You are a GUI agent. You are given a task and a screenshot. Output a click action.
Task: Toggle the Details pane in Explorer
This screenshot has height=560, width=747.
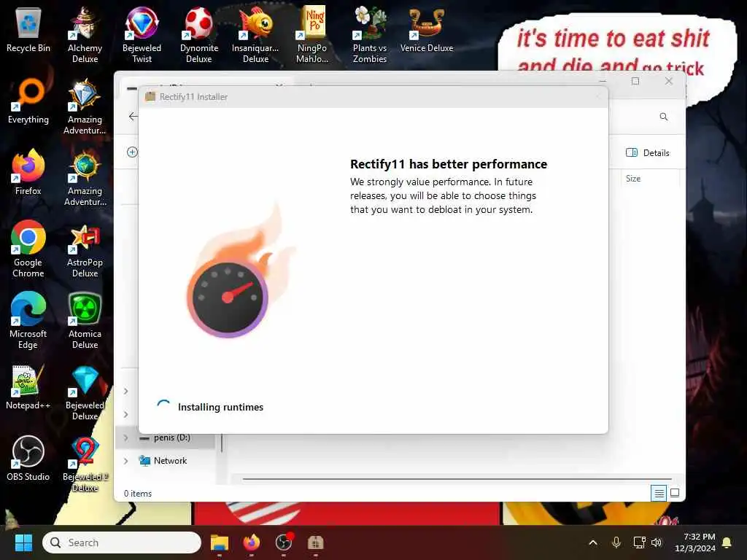(x=648, y=152)
